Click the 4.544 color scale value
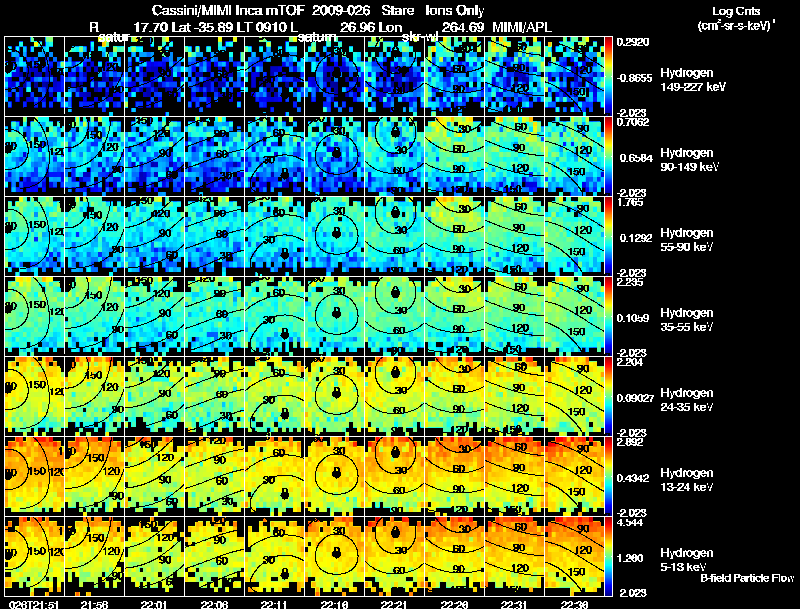The width and height of the screenshot is (800, 609). [630, 522]
